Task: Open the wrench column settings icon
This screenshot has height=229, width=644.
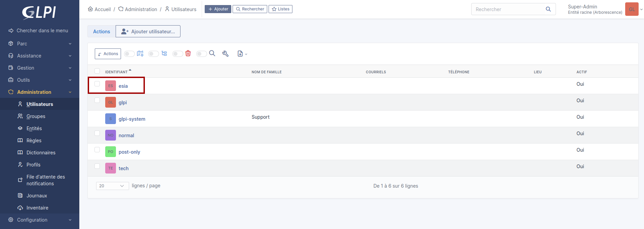Action: coord(226,54)
